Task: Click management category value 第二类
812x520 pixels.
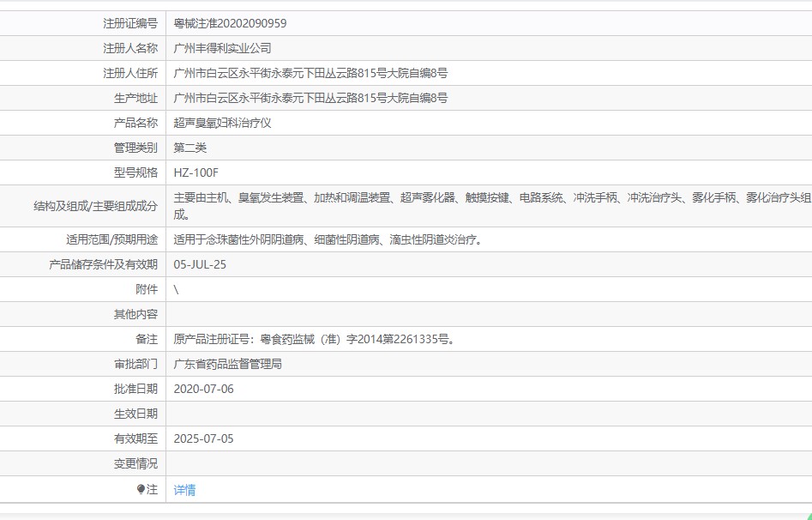Action: (x=190, y=148)
